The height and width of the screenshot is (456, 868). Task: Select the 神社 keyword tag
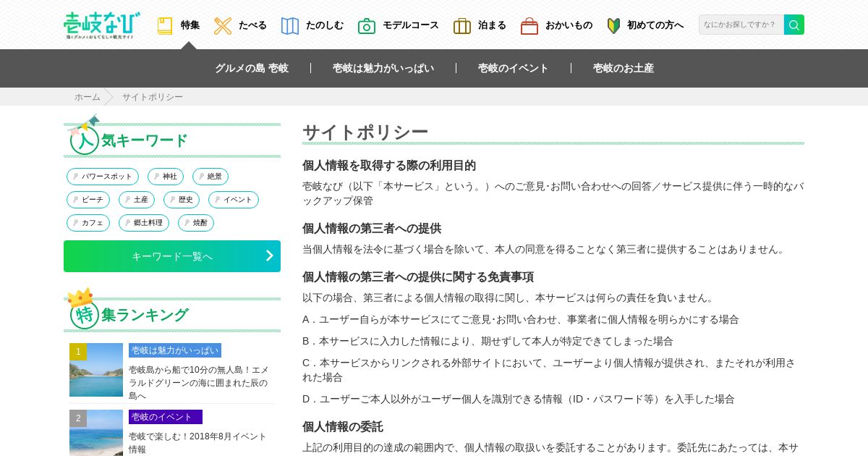coord(166,177)
